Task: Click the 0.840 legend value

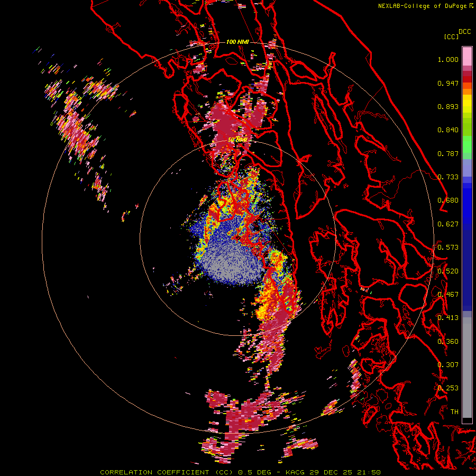Action: [448, 130]
